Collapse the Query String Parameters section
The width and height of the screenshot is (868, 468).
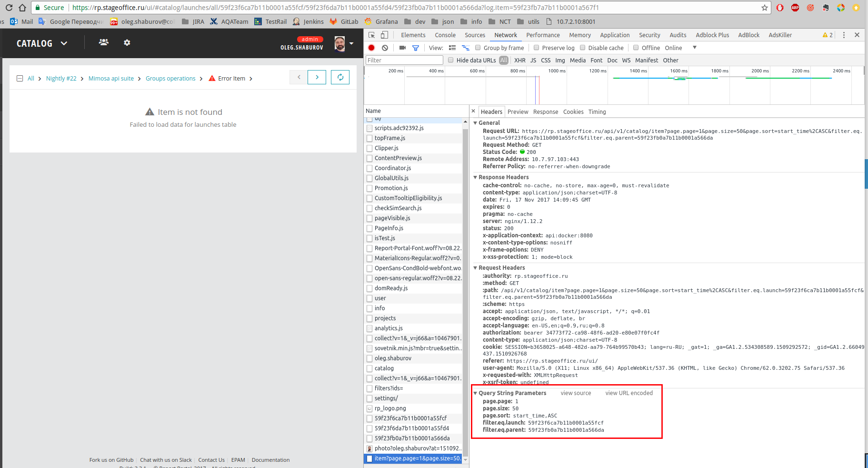475,393
